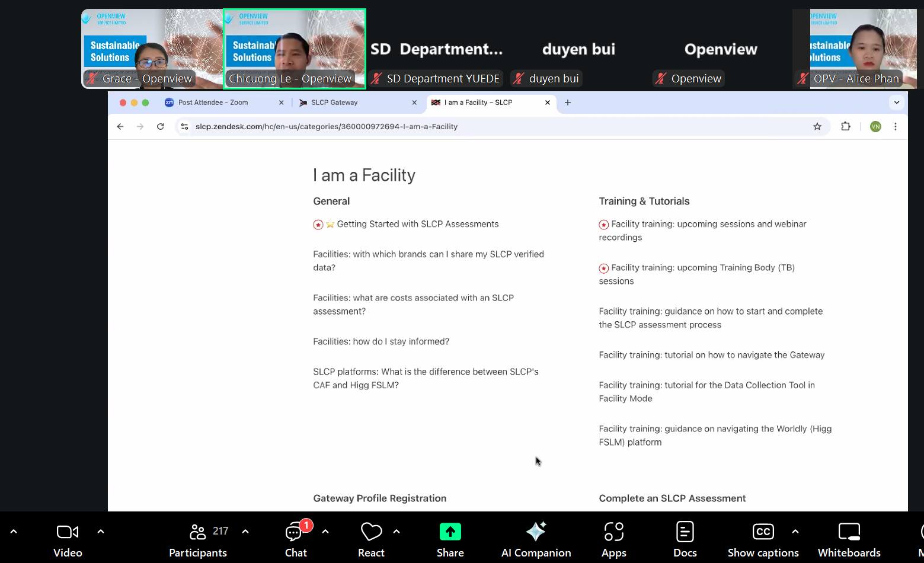Expand Video options caret
The image size is (924, 563).
[x=101, y=532]
